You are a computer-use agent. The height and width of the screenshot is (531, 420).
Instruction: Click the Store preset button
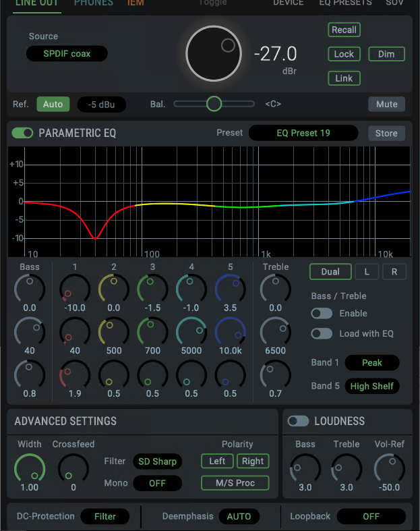tap(386, 133)
